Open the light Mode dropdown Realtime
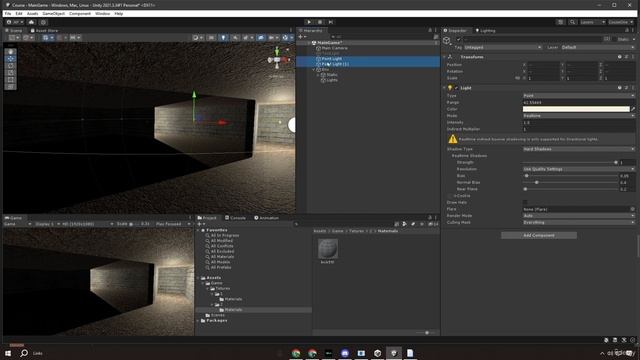The height and width of the screenshot is (360, 640). click(x=579, y=116)
